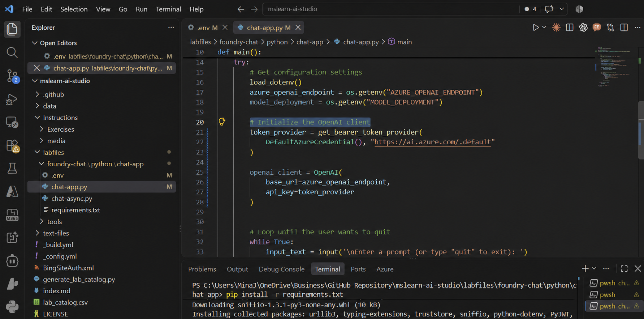Open generate_lab_catalog.py in explorer
Screen dimensions: 644x319
[x=79, y=280]
